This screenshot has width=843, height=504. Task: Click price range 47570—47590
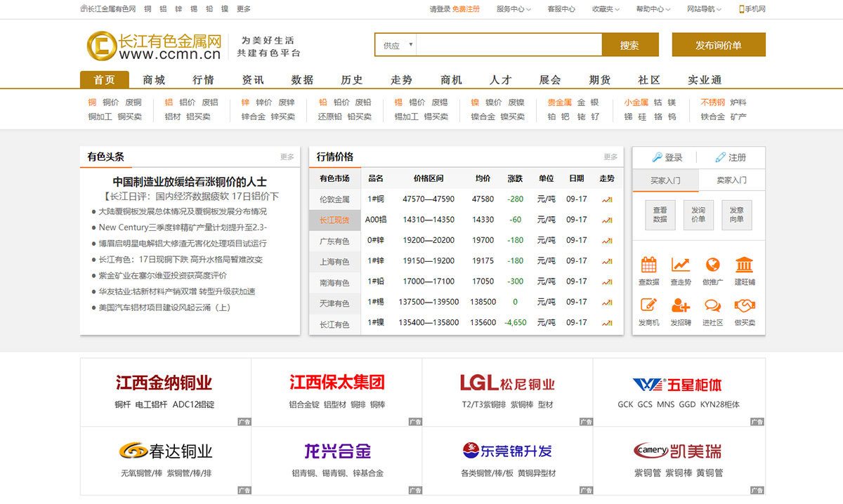[429, 199]
